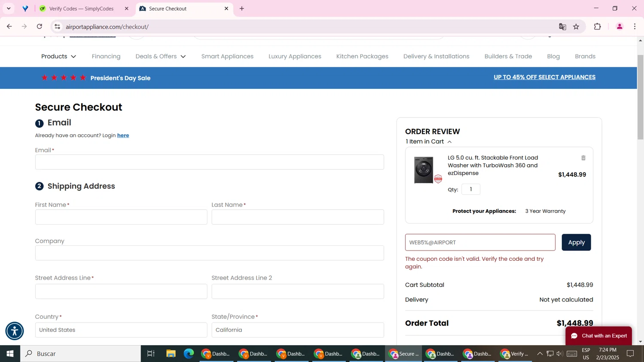Screen dimensions: 644x362
Task: Collapse the 1 Item in Cart section
Action: pyautogui.click(x=428, y=142)
